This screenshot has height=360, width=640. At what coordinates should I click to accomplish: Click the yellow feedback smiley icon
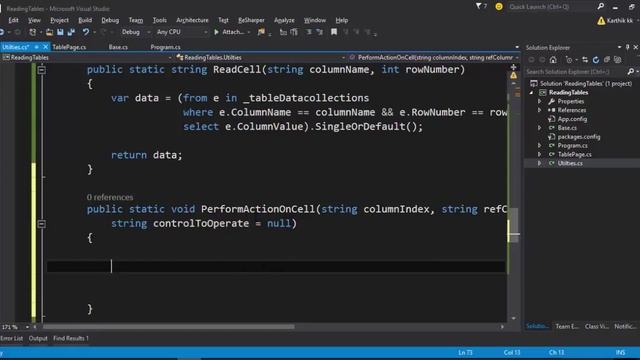tap(499, 7)
